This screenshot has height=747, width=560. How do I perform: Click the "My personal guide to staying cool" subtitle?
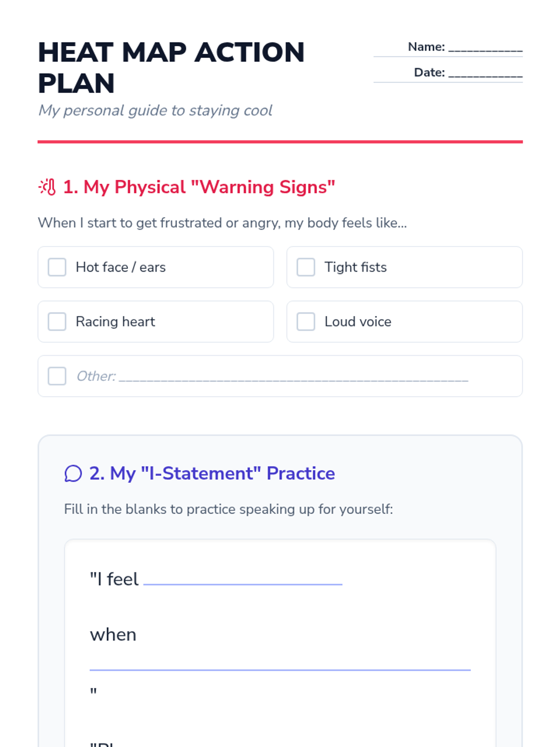(155, 111)
